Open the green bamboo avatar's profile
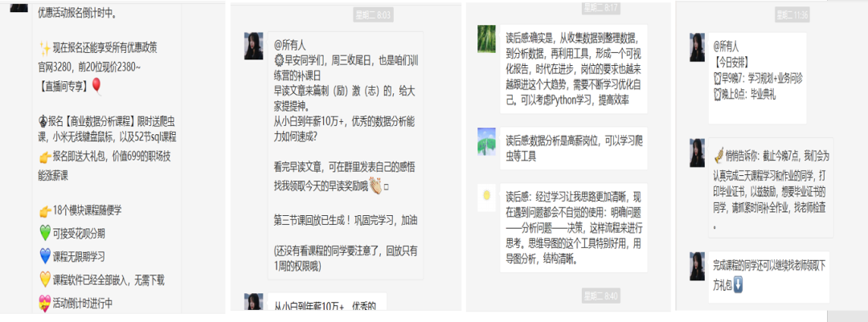Screen dimensions: 868x322 [486, 37]
